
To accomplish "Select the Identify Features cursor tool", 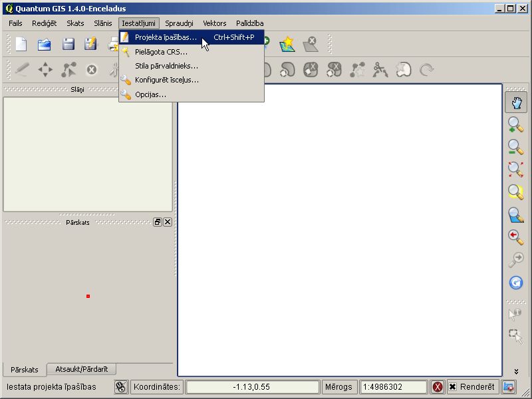I will coord(515,314).
